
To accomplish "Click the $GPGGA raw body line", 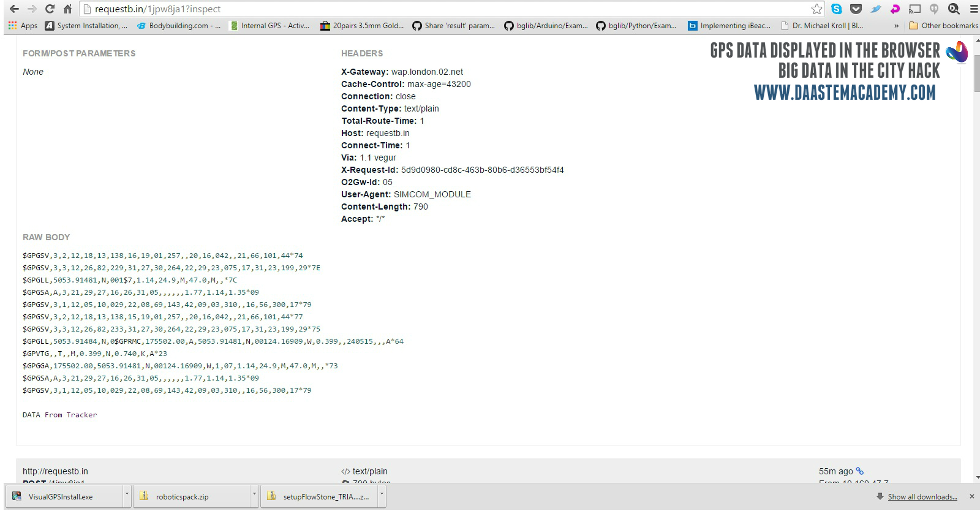I will click(x=180, y=366).
